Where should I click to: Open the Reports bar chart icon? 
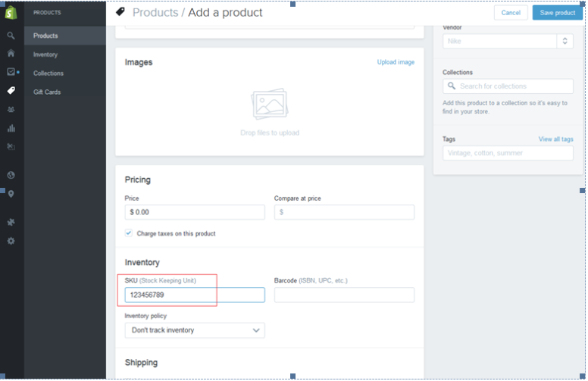point(11,128)
